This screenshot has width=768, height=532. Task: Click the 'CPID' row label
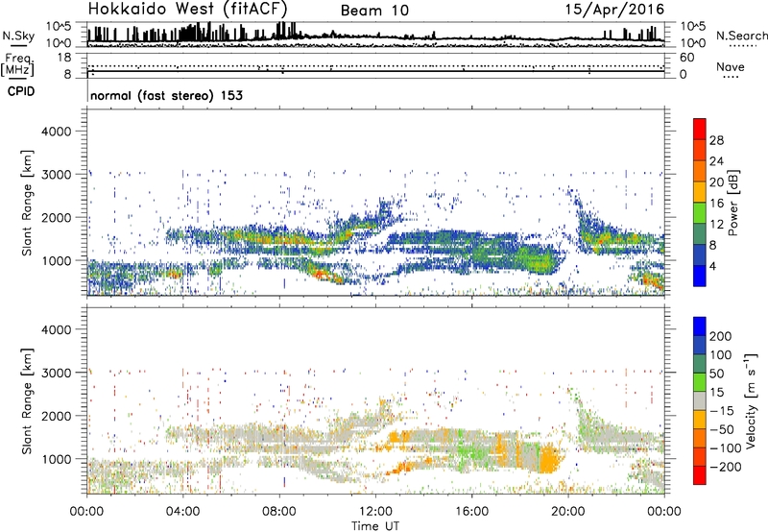click(21, 91)
